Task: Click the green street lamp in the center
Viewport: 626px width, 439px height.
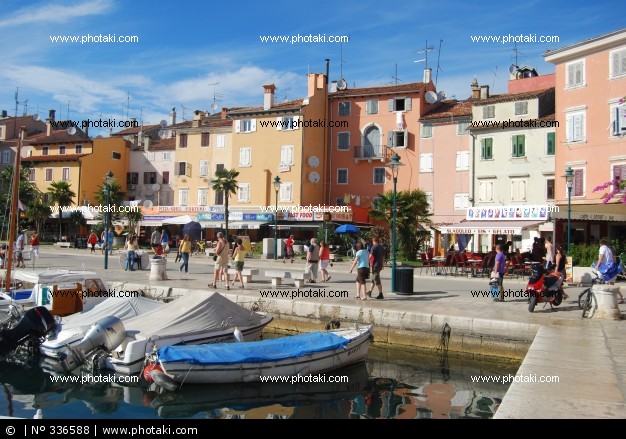Action: (x=394, y=215)
